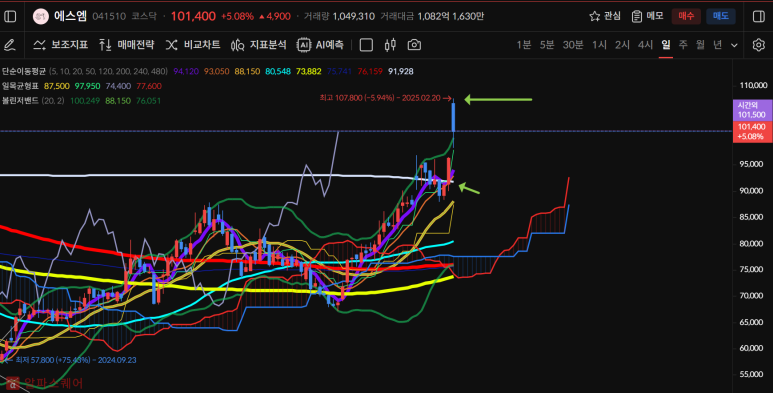Click the blue 매도 sell button

pos(720,16)
